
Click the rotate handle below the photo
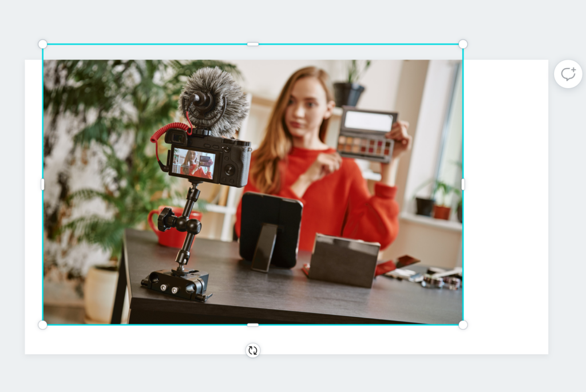point(253,350)
